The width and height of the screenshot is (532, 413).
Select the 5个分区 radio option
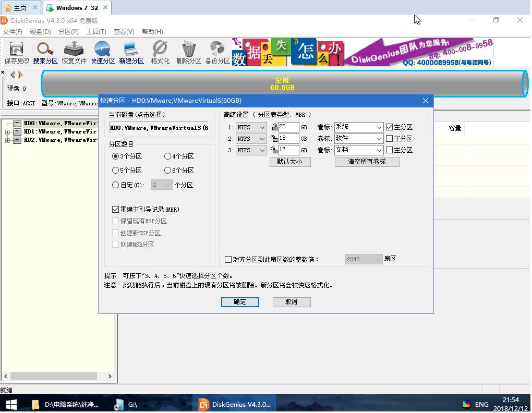pos(115,170)
